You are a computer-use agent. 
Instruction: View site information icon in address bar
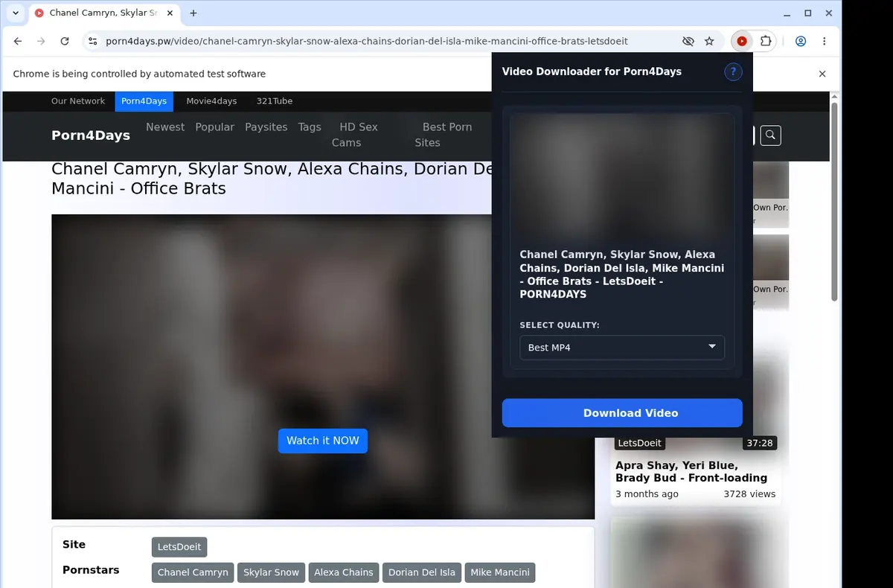point(92,42)
